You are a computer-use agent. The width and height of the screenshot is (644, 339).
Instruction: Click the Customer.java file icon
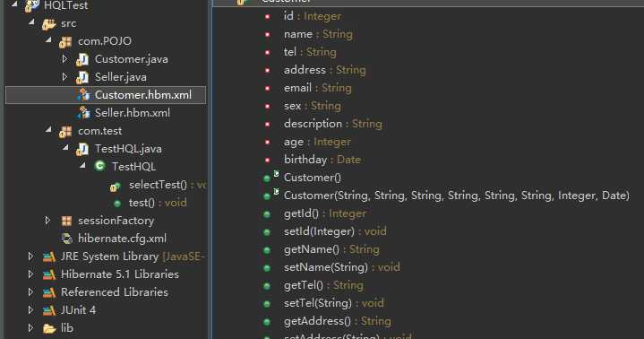(x=82, y=60)
